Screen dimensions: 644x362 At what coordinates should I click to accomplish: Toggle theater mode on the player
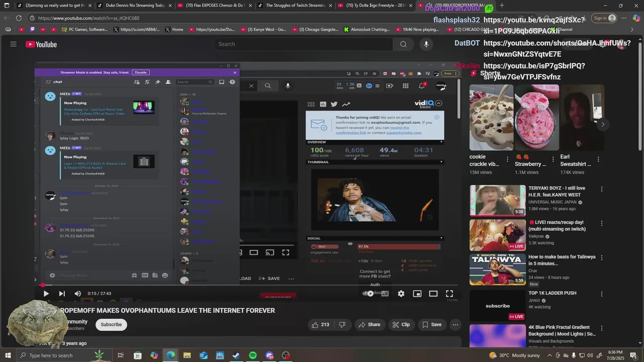point(433,294)
